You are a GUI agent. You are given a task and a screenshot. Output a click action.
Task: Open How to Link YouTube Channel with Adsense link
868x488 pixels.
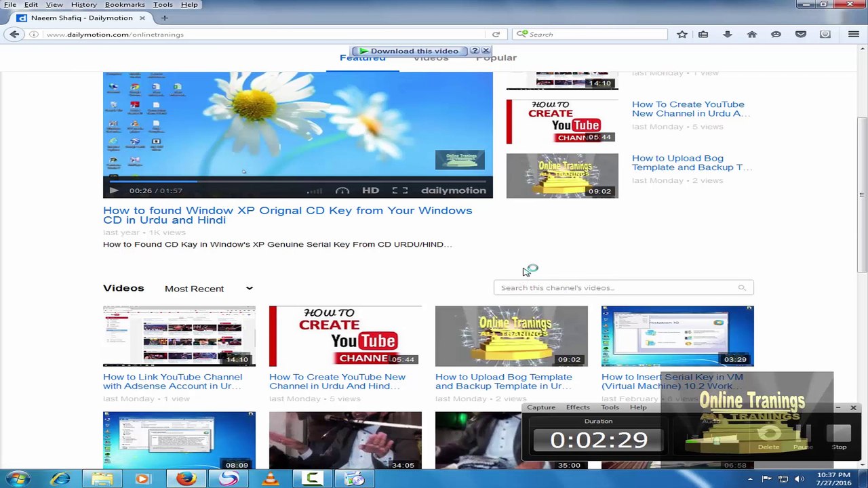(172, 382)
